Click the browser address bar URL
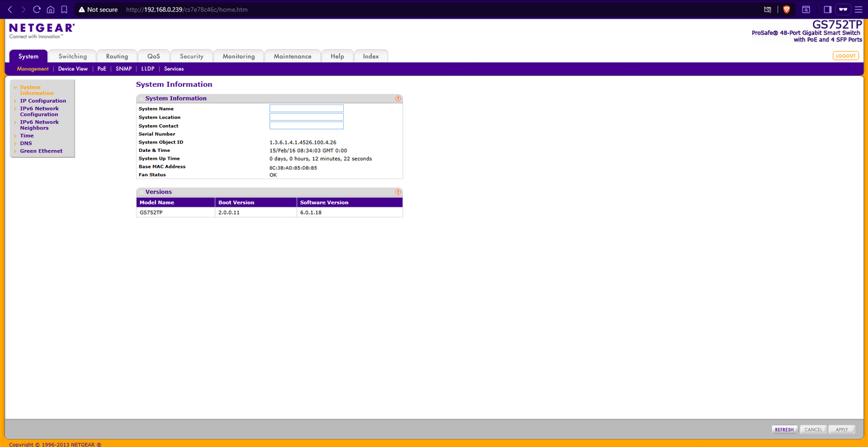 [x=187, y=10]
